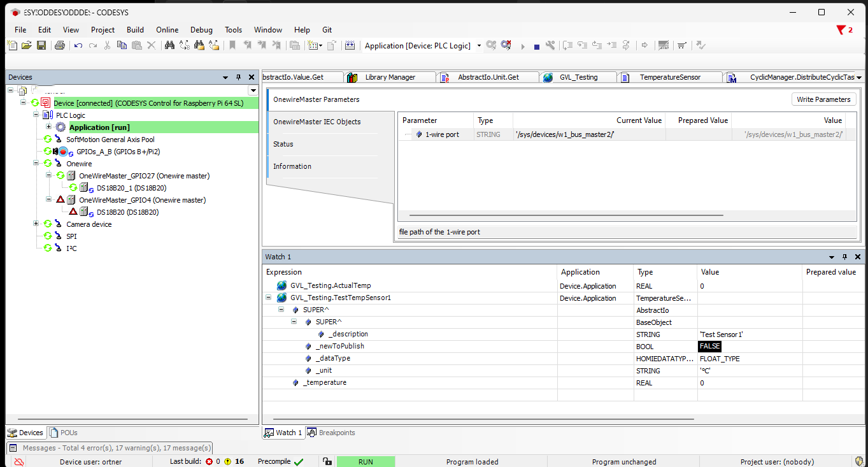Click the red flag notification icon
868x467 pixels.
(x=841, y=30)
